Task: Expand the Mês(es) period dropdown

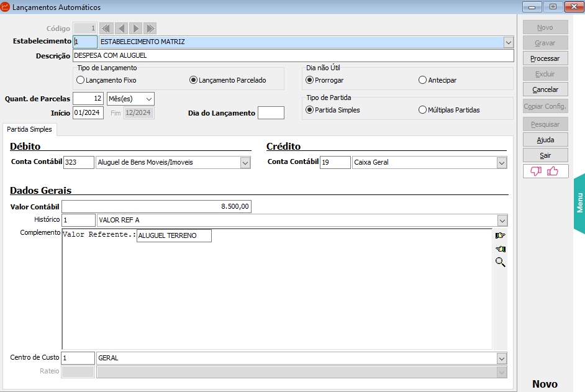Action: click(148, 99)
